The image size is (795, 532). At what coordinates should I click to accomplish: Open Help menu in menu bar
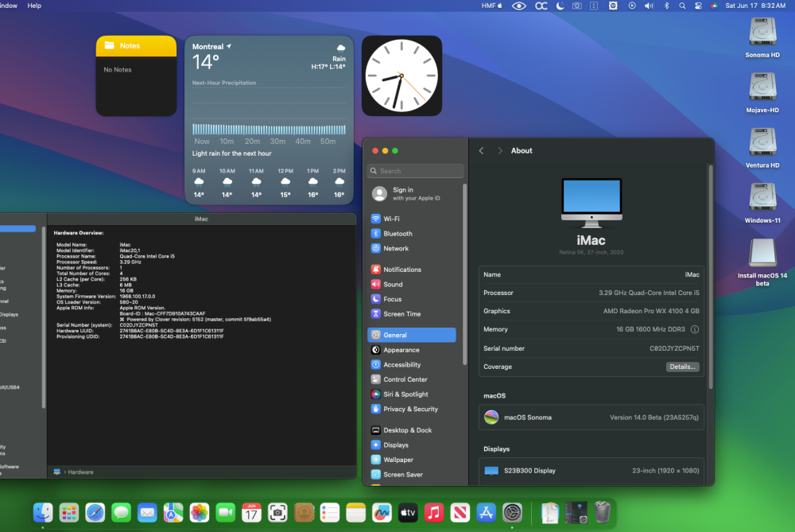click(x=34, y=6)
